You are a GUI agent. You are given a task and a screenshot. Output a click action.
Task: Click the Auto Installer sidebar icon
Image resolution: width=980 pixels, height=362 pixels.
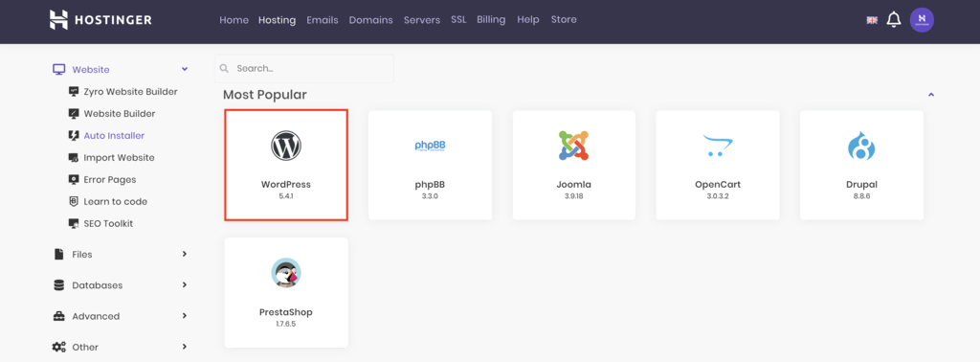[73, 136]
